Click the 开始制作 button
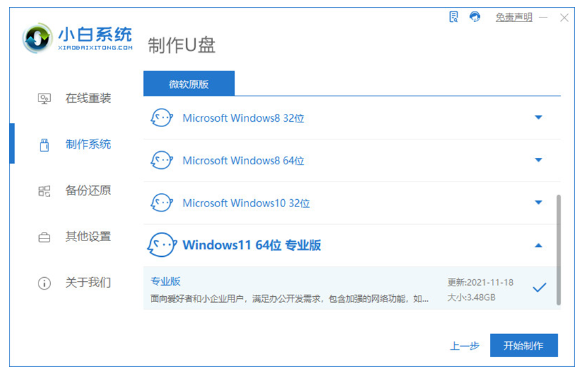The width and height of the screenshot is (586, 374). click(524, 346)
